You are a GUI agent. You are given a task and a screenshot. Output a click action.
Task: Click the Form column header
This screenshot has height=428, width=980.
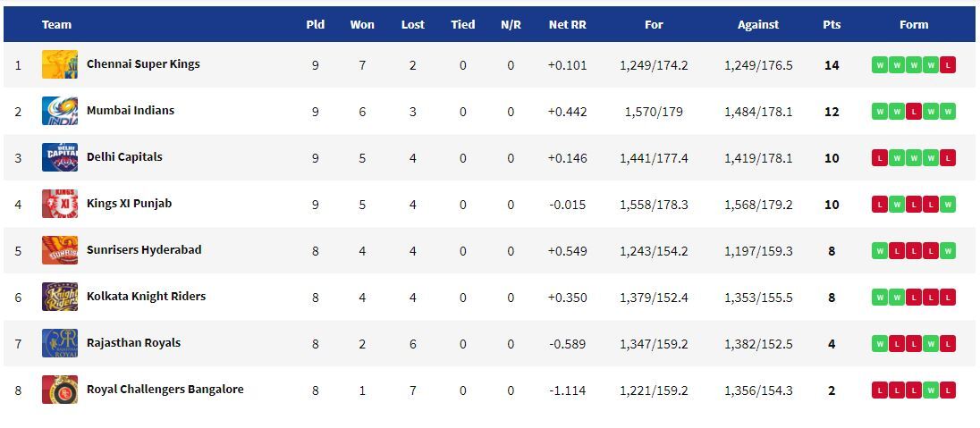point(914,25)
